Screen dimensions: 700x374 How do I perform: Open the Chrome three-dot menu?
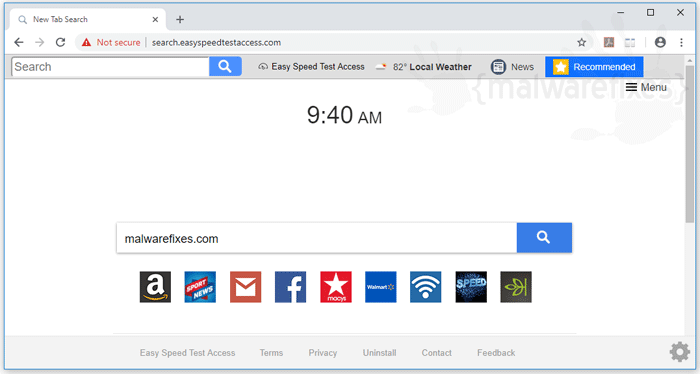click(681, 42)
